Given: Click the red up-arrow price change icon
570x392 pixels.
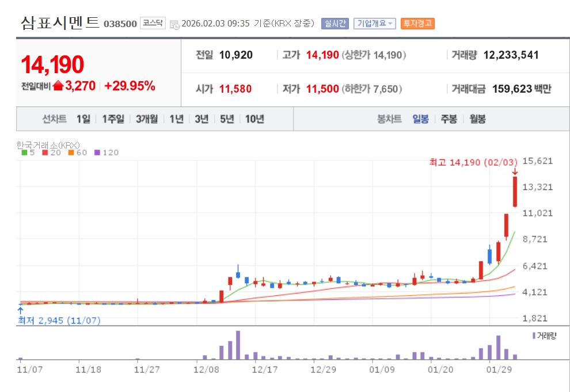Looking at the screenshot, I should point(58,86).
